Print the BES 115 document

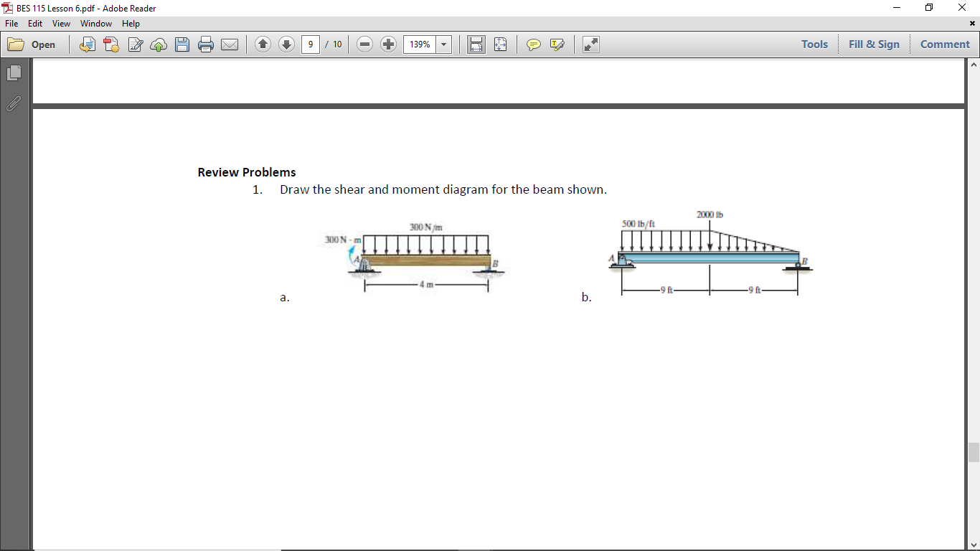point(206,44)
